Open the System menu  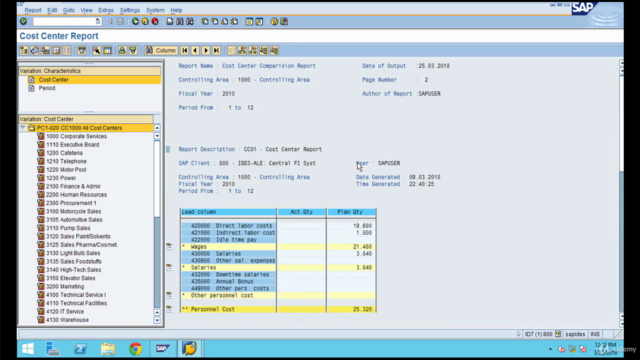pos(155,10)
